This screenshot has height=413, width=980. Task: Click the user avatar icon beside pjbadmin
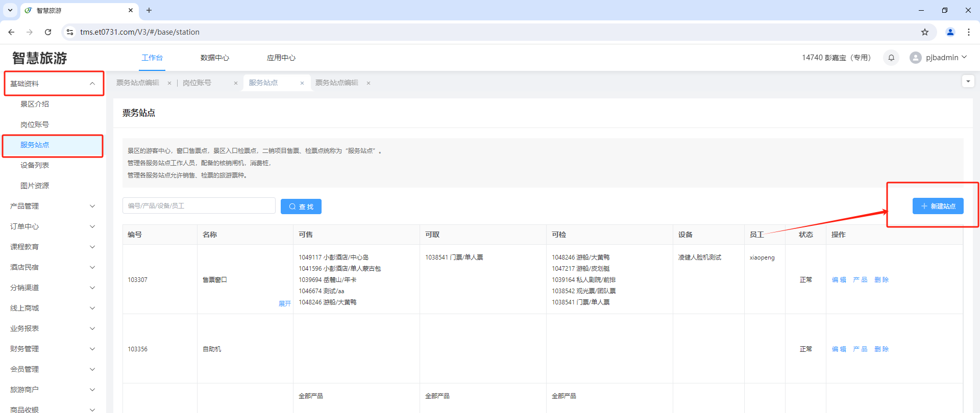pos(915,58)
